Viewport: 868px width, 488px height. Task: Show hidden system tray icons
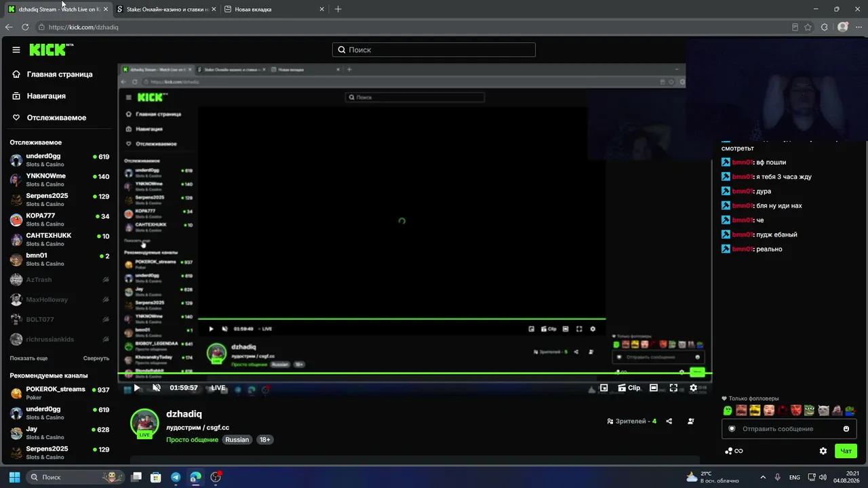[x=763, y=477]
